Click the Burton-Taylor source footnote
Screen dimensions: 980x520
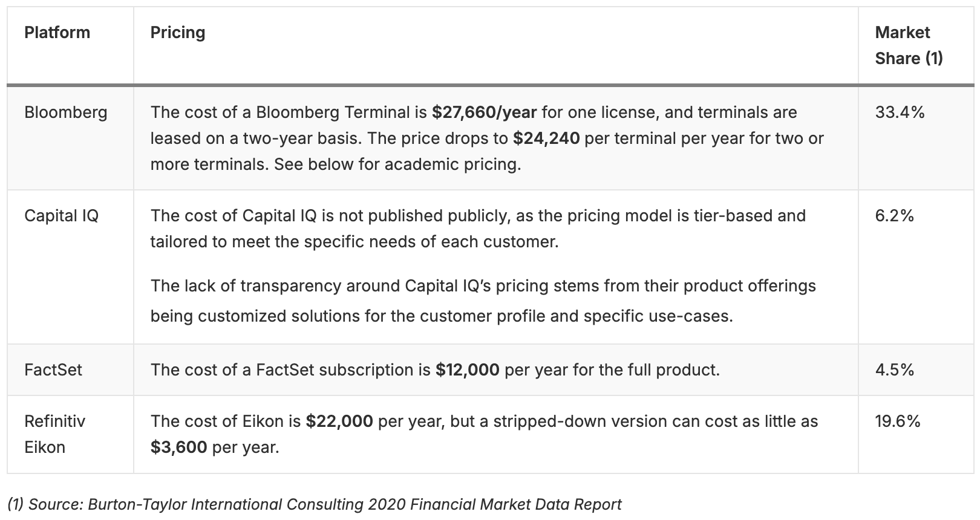[315, 504]
